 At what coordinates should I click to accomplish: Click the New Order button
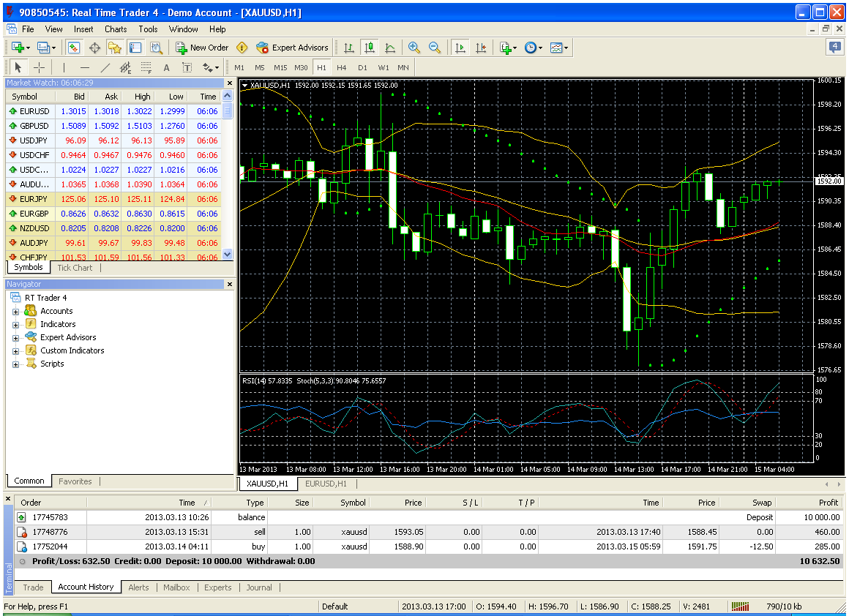pyautogui.click(x=202, y=48)
